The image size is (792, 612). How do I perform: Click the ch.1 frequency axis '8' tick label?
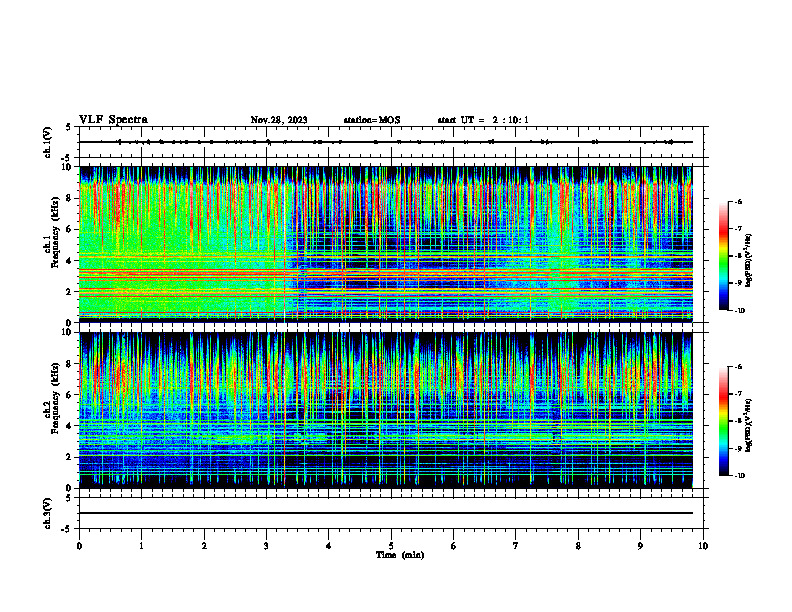point(71,198)
